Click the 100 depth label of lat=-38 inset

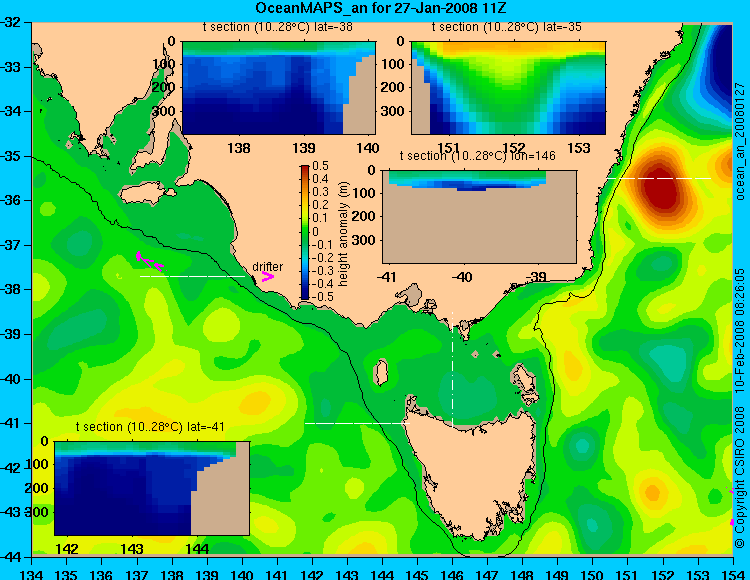[x=164, y=64]
